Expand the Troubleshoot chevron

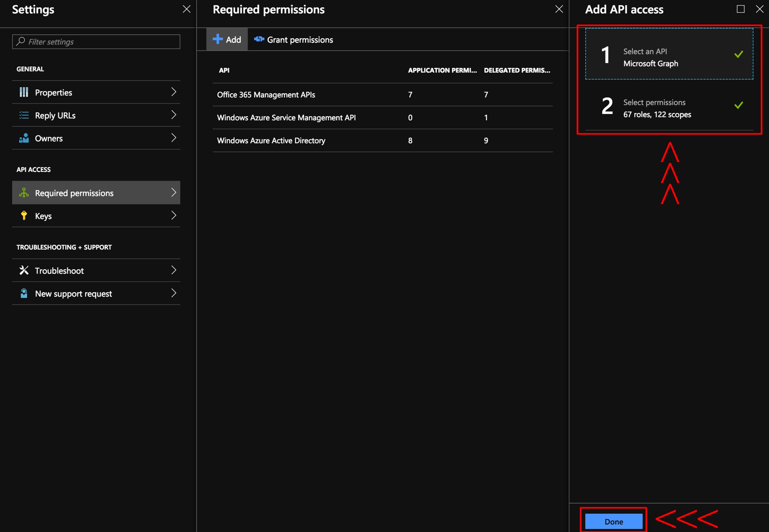tap(174, 270)
